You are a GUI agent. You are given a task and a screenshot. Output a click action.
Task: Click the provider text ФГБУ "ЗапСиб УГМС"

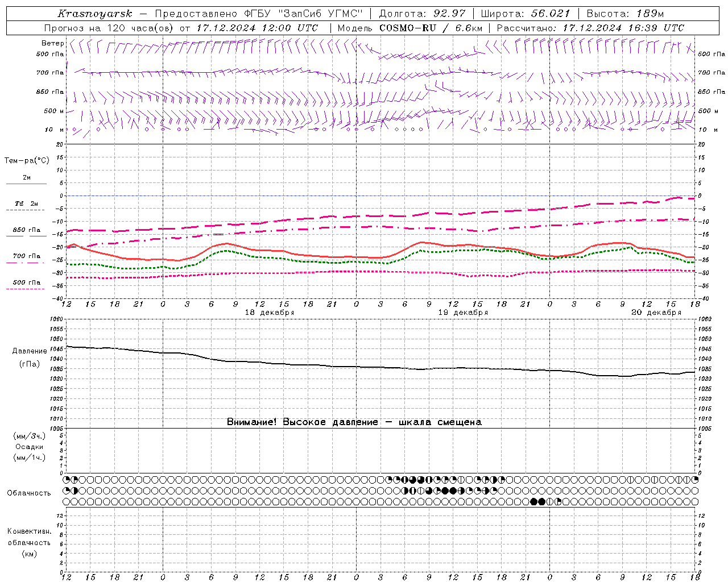click(304, 14)
